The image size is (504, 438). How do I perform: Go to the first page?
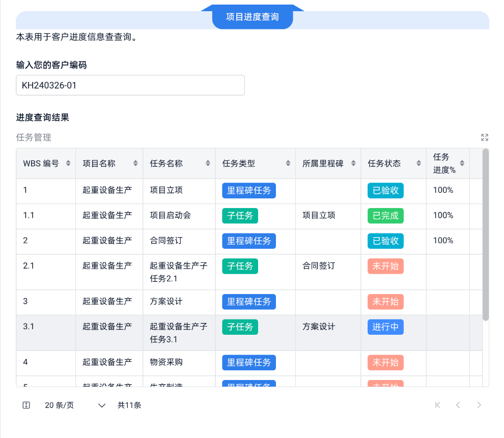pyautogui.click(x=437, y=405)
